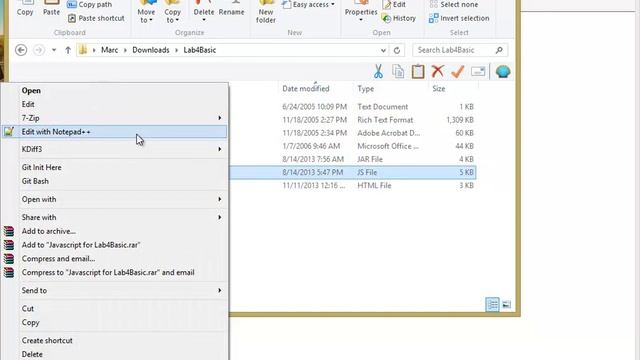Select the Microsoft Office file row
Viewport: 640px width, 360px height.
pyautogui.click(x=352, y=146)
